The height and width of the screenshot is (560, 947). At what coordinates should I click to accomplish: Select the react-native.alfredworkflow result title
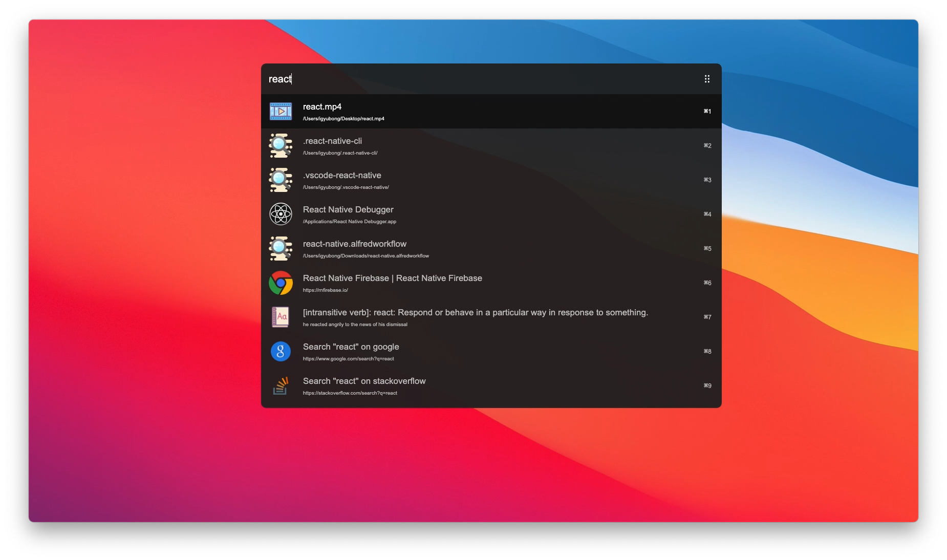pyautogui.click(x=355, y=244)
